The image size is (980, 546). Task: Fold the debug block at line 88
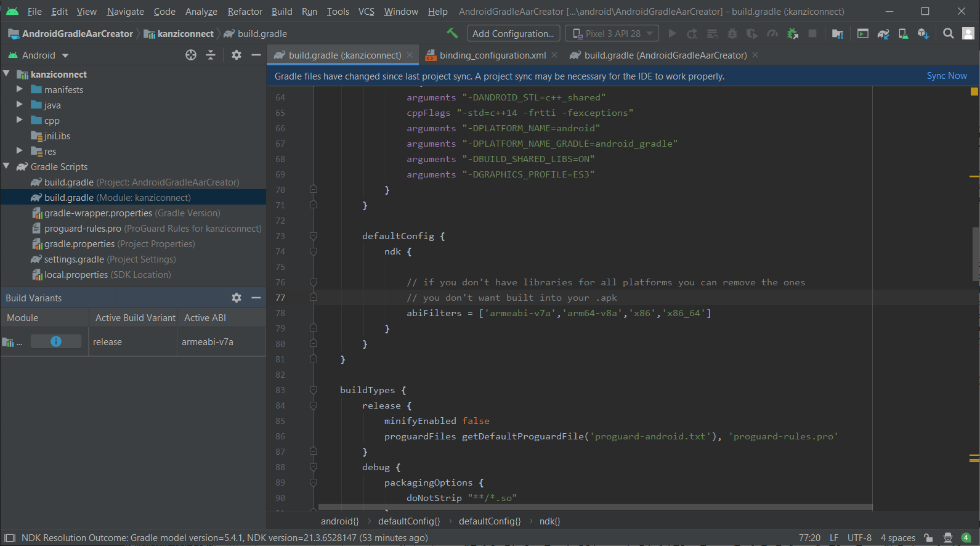(314, 467)
